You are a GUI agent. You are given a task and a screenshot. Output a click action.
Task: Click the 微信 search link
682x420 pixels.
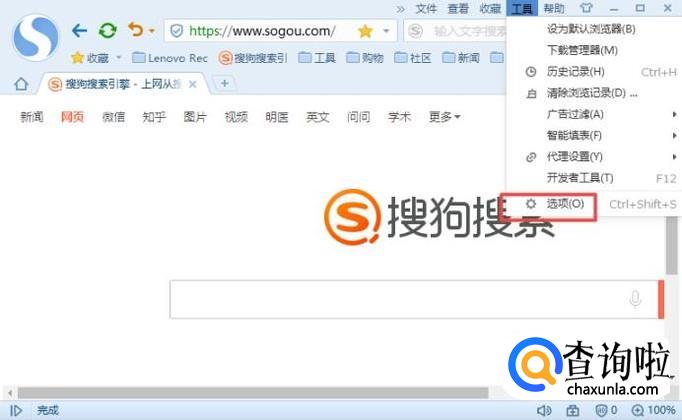[x=114, y=117]
